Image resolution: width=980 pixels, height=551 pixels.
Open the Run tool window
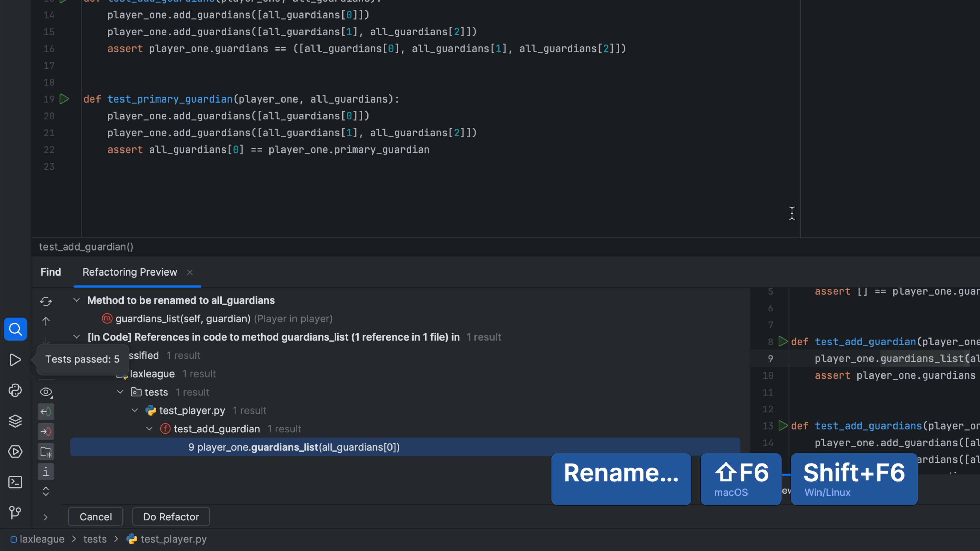click(15, 360)
